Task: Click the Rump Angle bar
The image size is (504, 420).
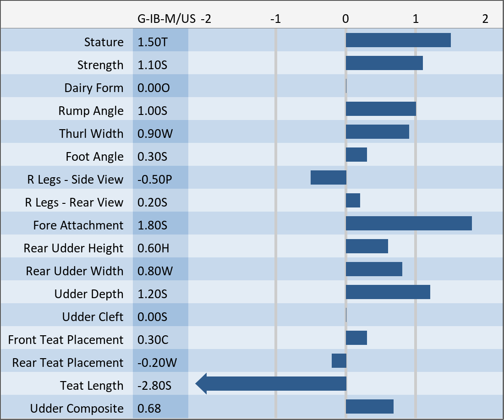Action: pos(381,109)
